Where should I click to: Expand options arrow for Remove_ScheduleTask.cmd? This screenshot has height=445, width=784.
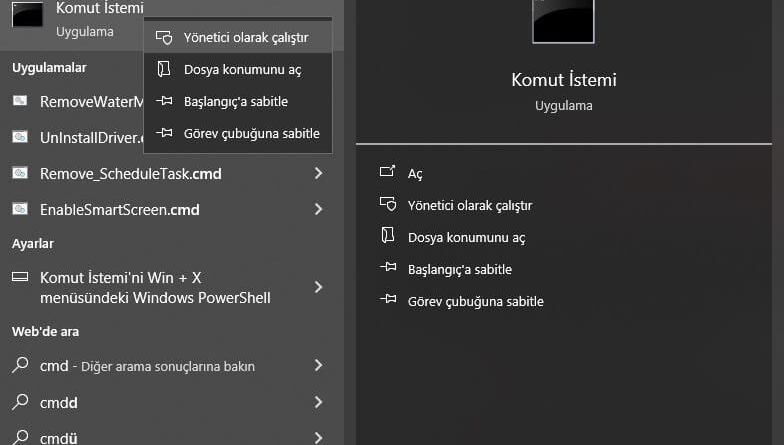[x=318, y=173]
